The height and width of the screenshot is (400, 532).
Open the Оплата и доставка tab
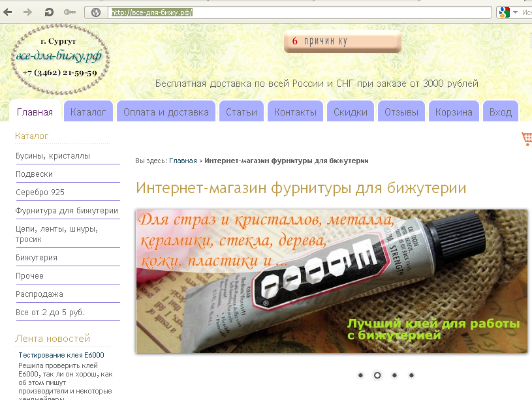point(166,112)
